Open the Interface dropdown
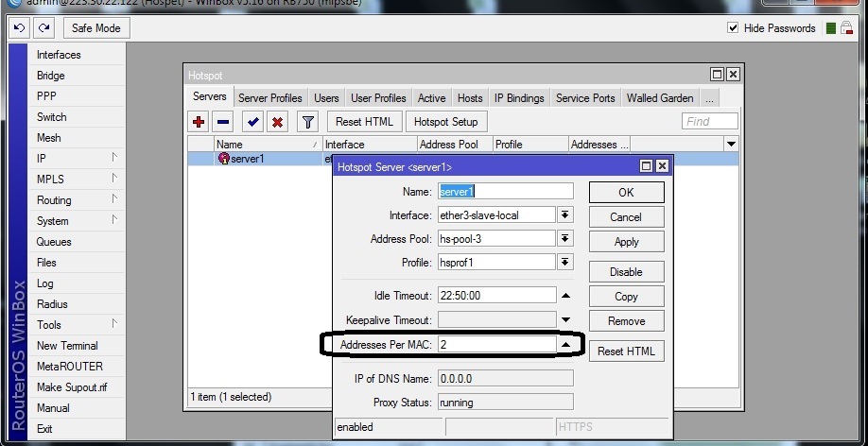Screen dimensions: 868x446 pos(564,214)
